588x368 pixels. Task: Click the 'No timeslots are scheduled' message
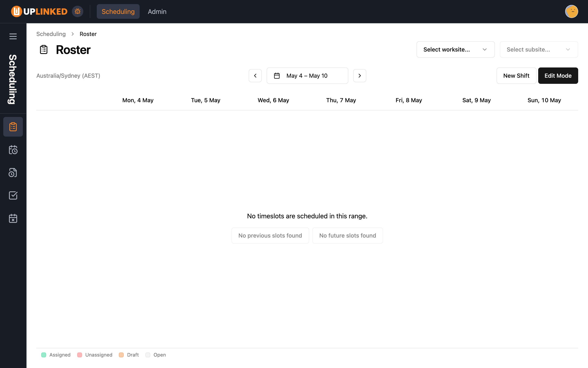pyautogui.click(x=307, y=216)
